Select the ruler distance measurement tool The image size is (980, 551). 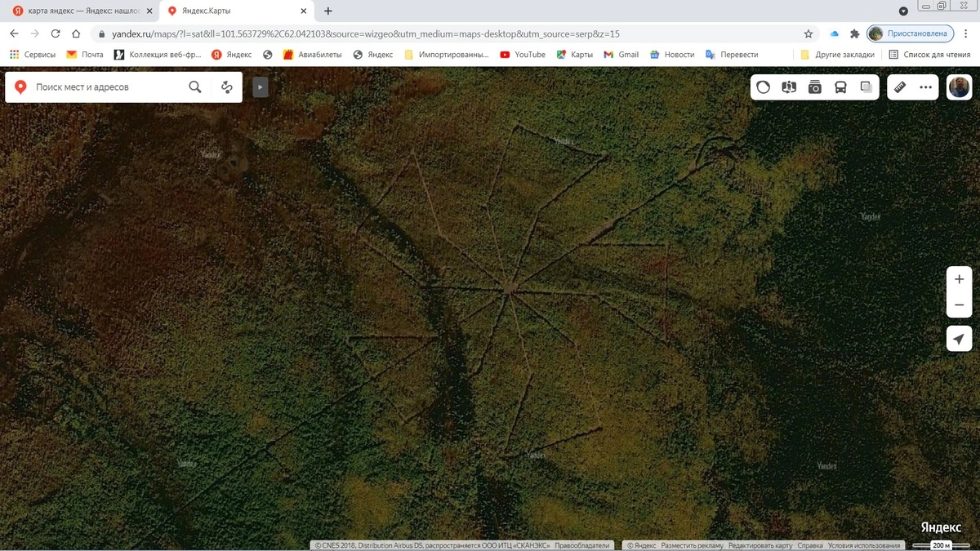click(x=900, y=87)
